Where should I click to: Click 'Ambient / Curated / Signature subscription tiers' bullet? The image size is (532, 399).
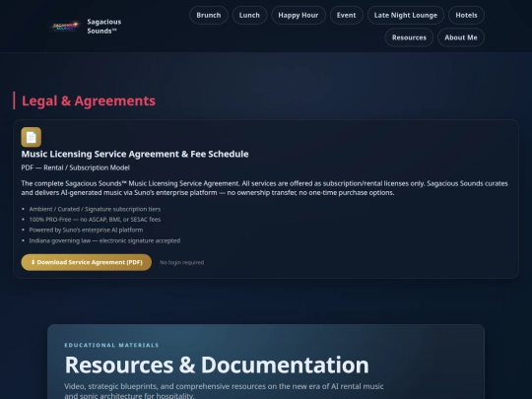(95, 209)
